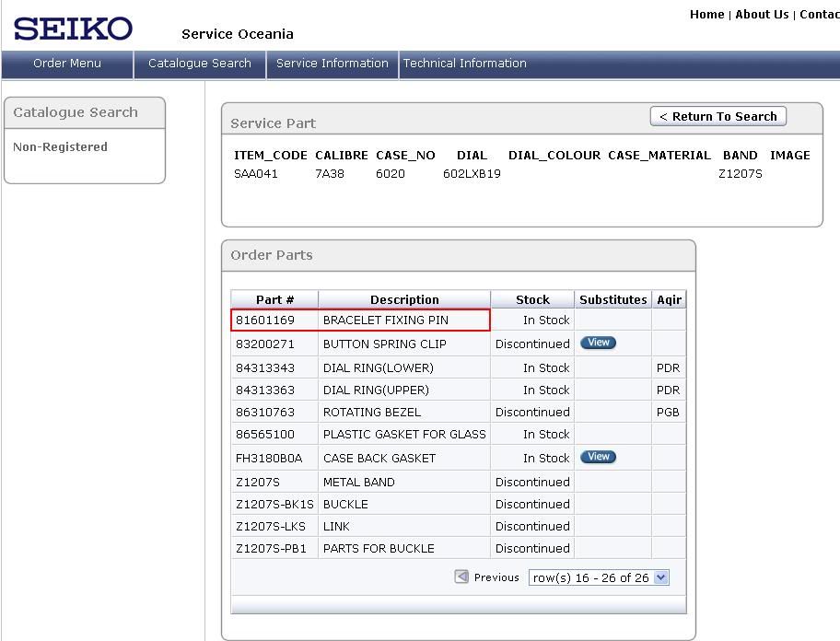Open the Catalogue Search menu
This screenshot has width=840, height=641.
click(200, 64)
